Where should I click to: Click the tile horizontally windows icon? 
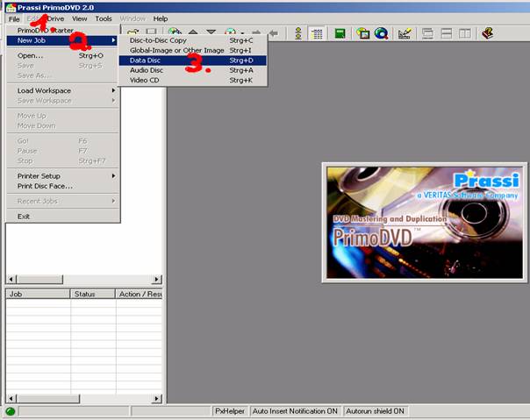pos(446,33)
